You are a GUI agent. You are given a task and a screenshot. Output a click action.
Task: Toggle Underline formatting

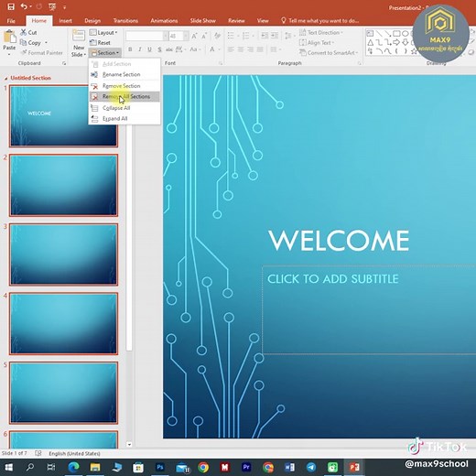[149, 49]
